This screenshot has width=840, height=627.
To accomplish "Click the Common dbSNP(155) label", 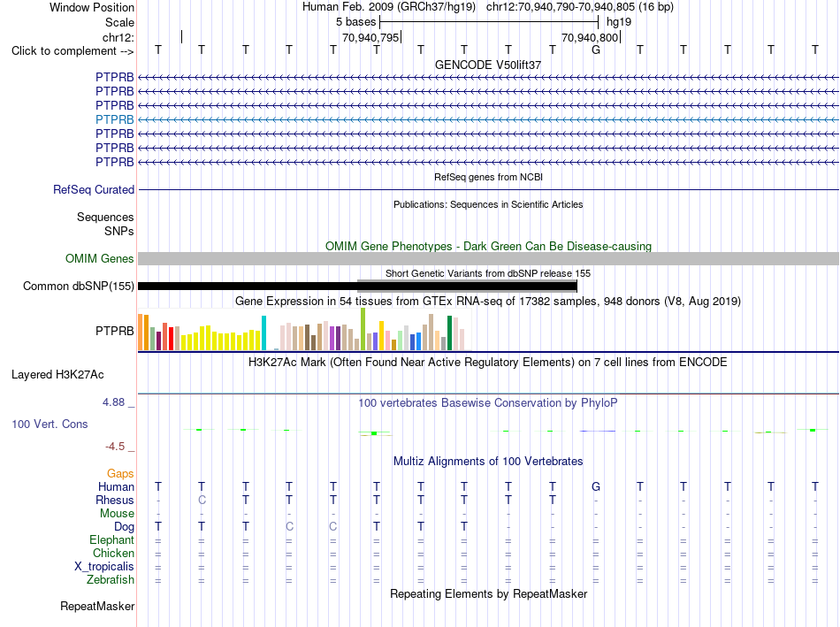I will tap(79, 287).
